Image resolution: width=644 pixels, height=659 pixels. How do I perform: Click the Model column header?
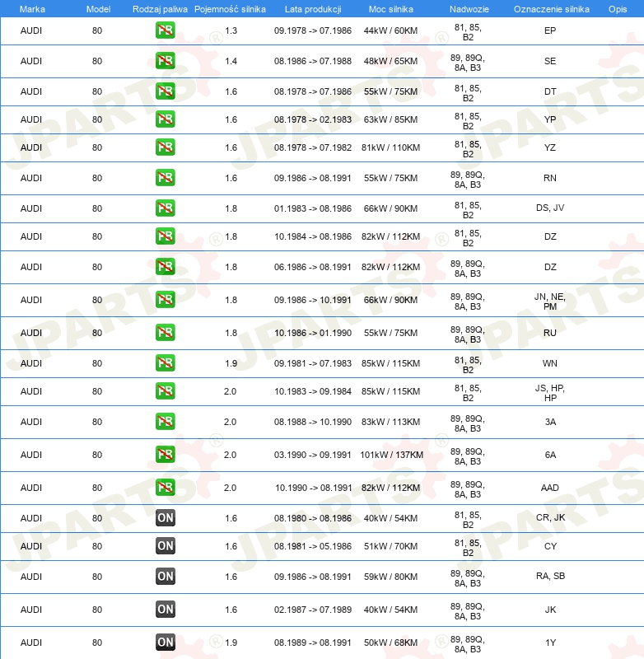(98, 9)
